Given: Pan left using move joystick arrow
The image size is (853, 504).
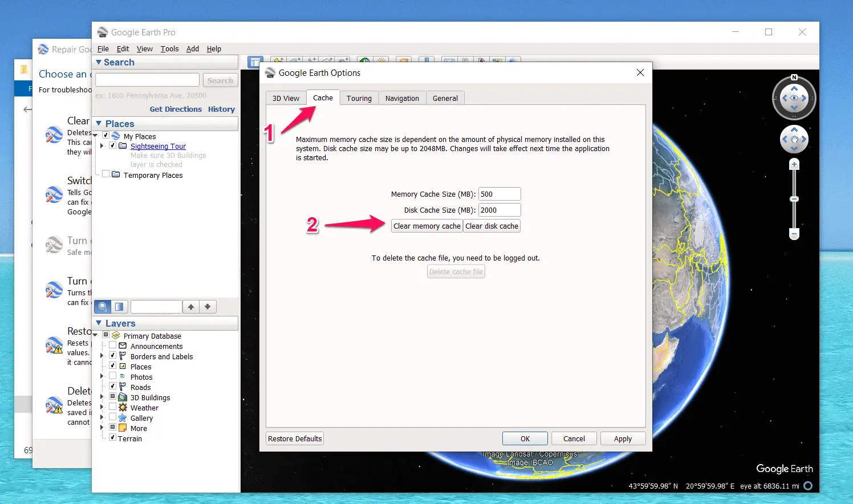Looking at the screenshot, I should coord(785,139).
